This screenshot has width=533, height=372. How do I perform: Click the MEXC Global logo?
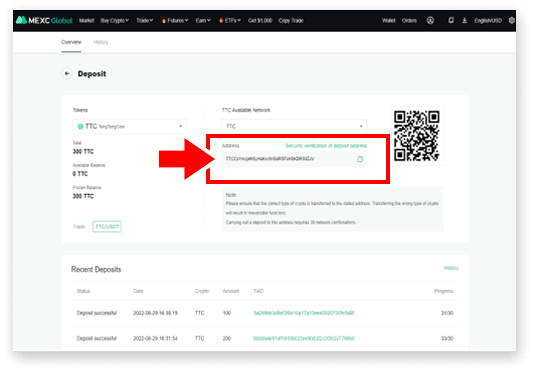[44, 20]
